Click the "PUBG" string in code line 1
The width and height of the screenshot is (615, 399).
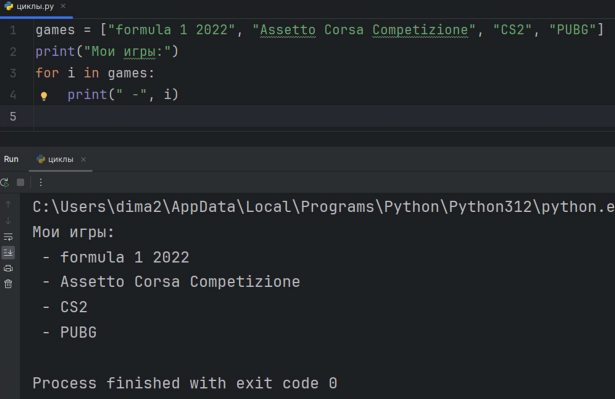572,30
